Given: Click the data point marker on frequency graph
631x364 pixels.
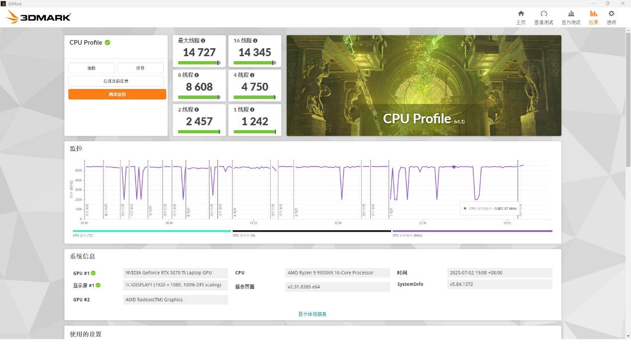Looking at the screenshot, I should click(454, 167).
